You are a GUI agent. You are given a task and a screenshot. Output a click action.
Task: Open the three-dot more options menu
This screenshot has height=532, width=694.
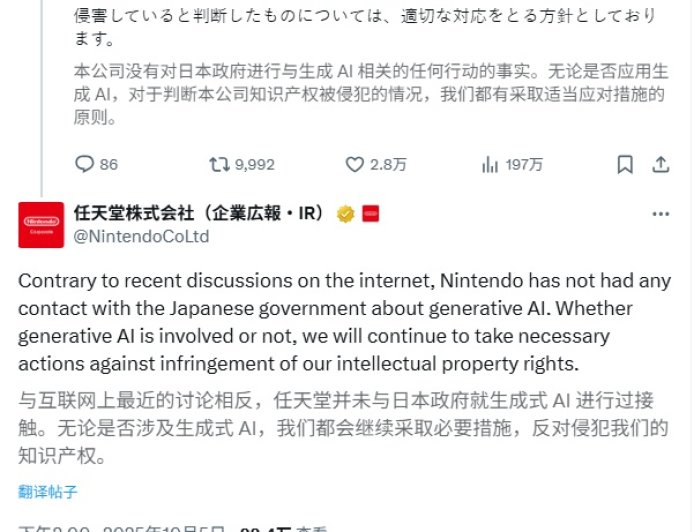(660, 214)
